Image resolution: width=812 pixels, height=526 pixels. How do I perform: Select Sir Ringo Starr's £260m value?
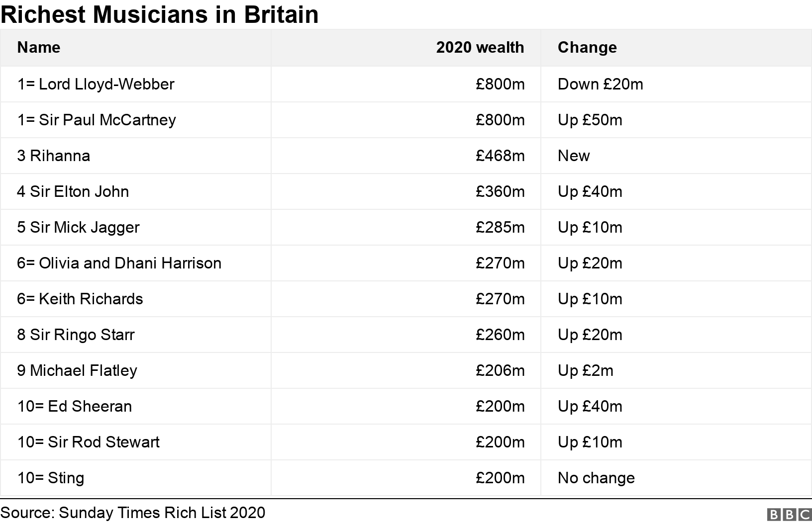tap(500, 335)
